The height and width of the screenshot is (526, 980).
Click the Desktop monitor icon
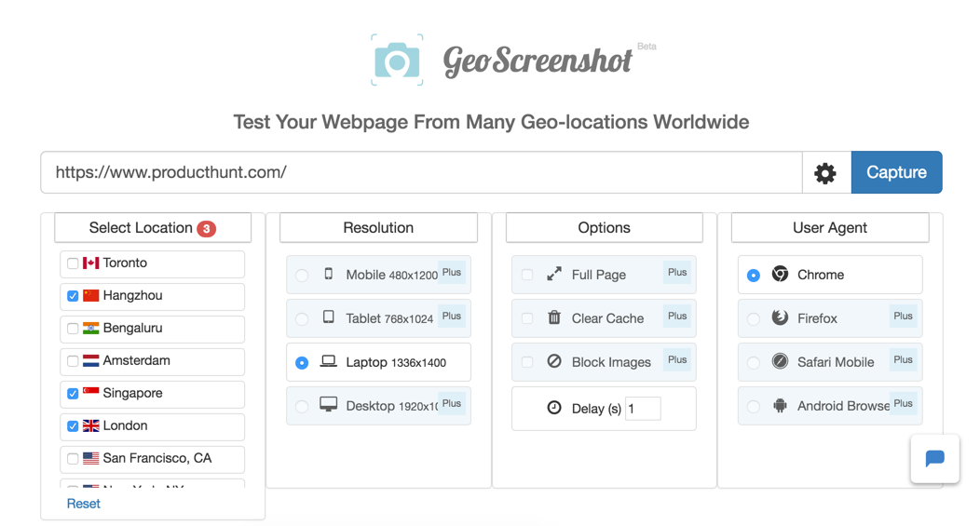point(329,404)
